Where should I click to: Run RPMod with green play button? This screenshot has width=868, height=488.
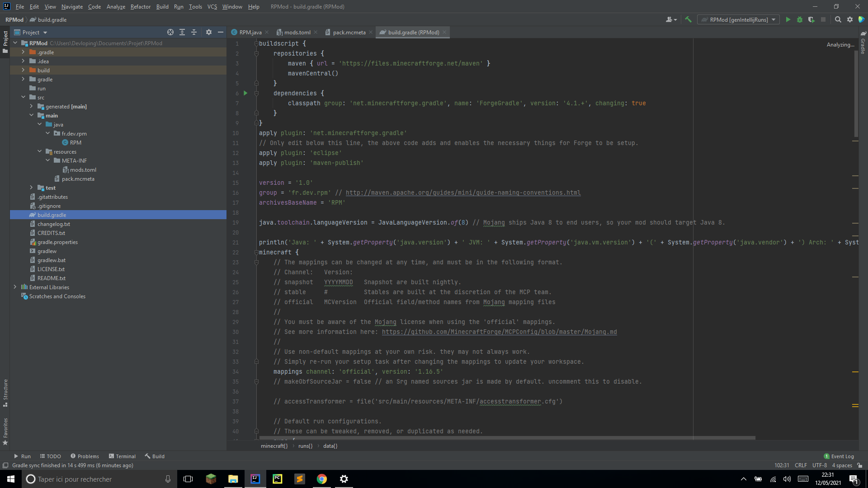click(x=788, y=19)
